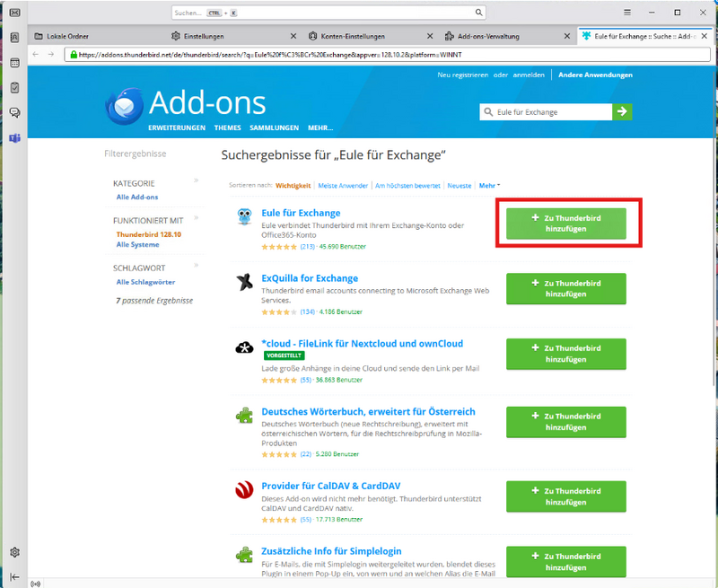
Task: Open the Chat sidebar icon
Action: tap(14, 112)
